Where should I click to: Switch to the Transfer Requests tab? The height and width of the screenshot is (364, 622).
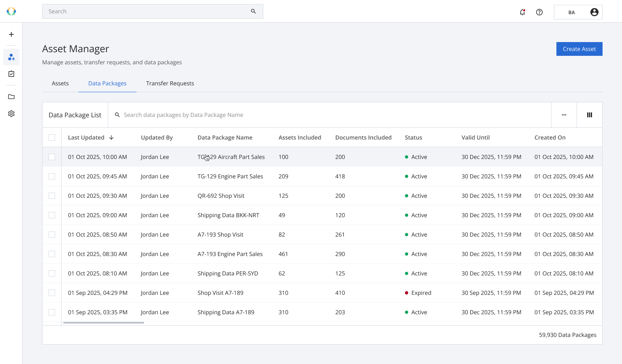click(170, 83)
